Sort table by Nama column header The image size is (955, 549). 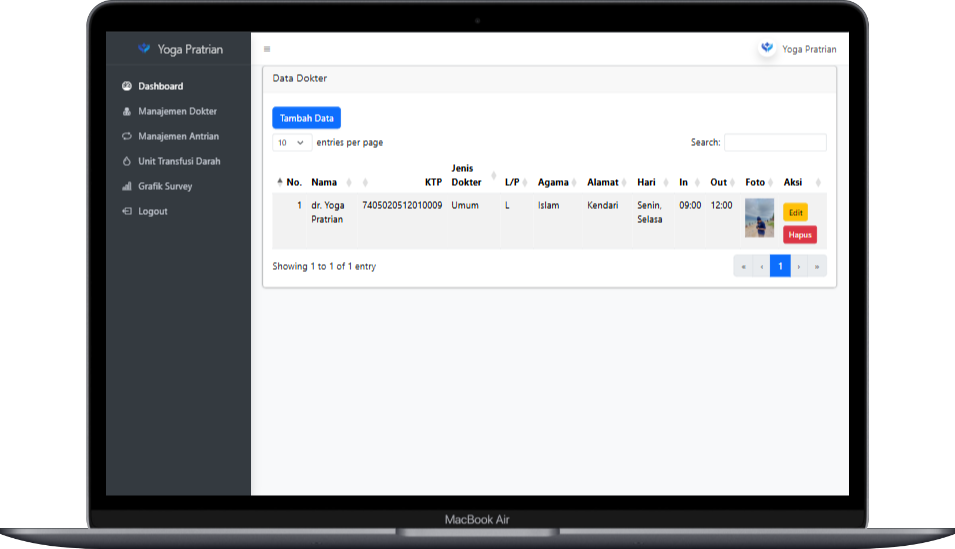[329, 182]
